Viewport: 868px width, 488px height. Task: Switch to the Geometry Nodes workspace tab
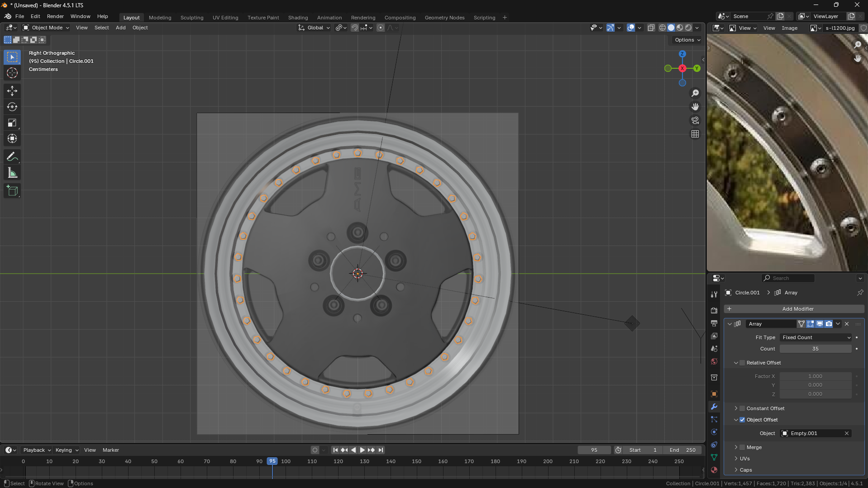click(x=444, y=18)
